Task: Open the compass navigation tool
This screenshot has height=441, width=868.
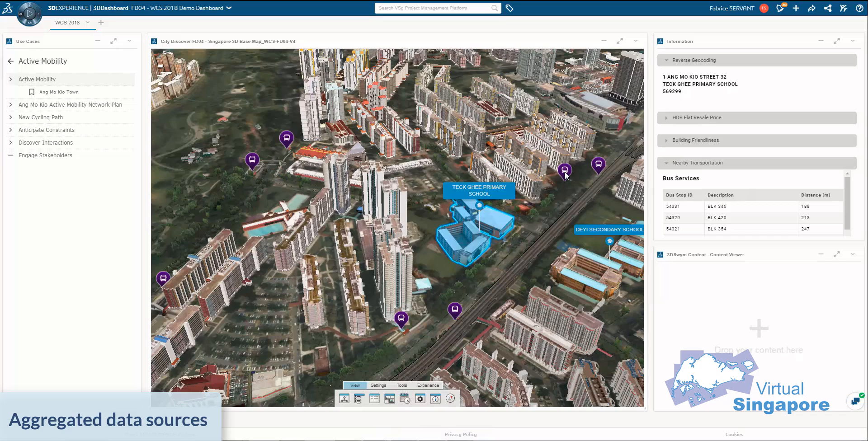Action: [450, 399]
